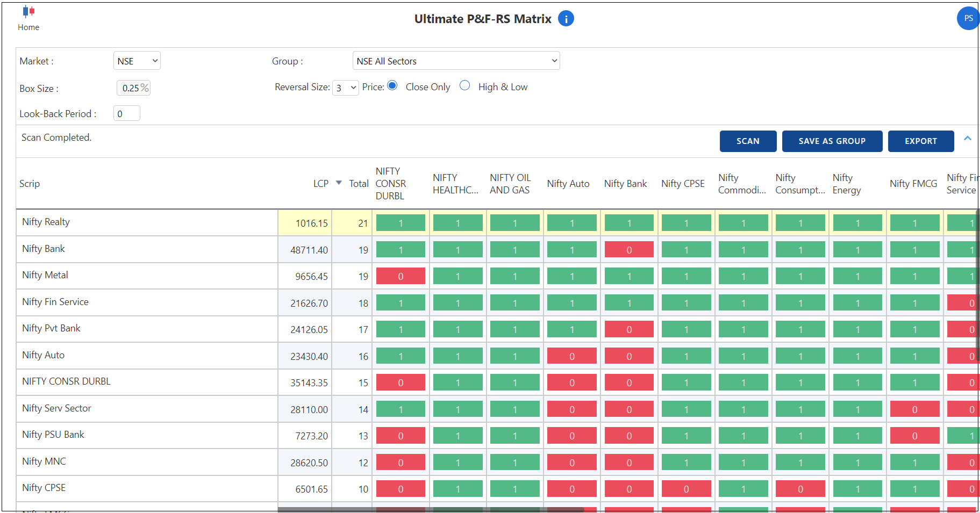Focus the Box Size input field

[x=133, y=88]
